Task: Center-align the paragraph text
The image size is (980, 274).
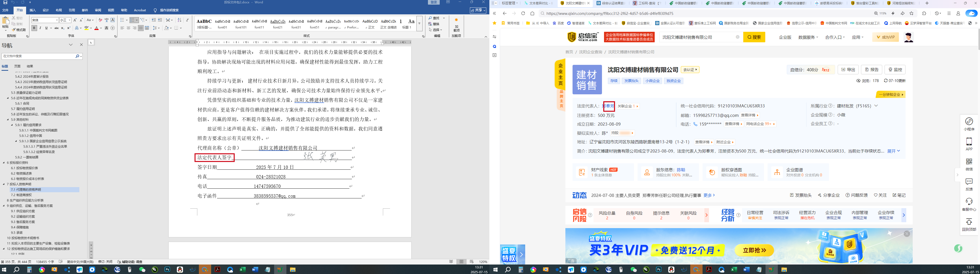Action: coord(128,28)
